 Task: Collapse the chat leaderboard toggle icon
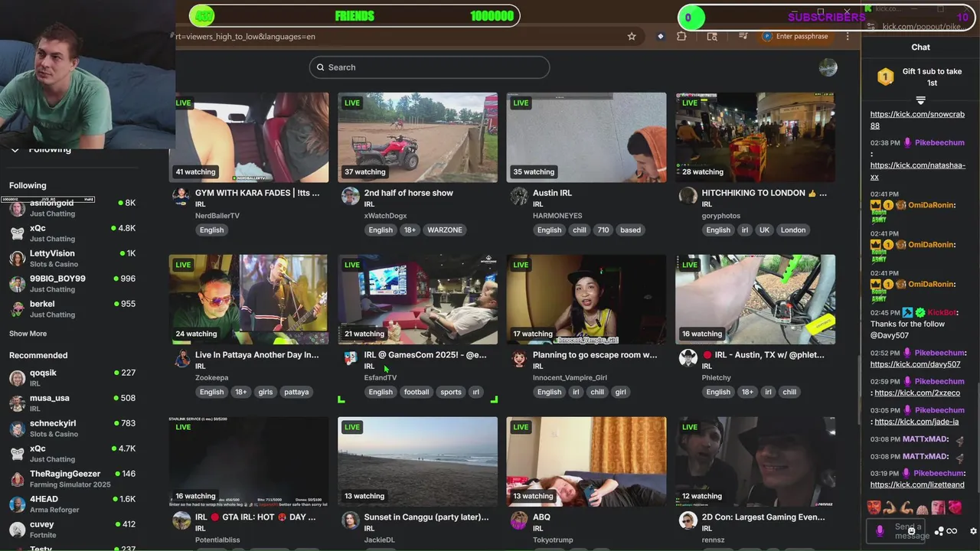click(x=920, y=100)
